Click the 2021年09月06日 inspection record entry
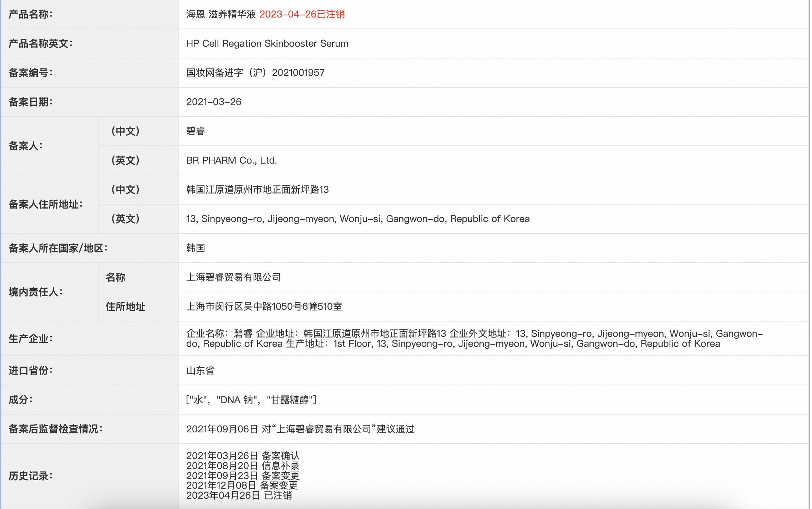Image resolution: width=812 pixels, height=509 pixels. pos(301,429)
